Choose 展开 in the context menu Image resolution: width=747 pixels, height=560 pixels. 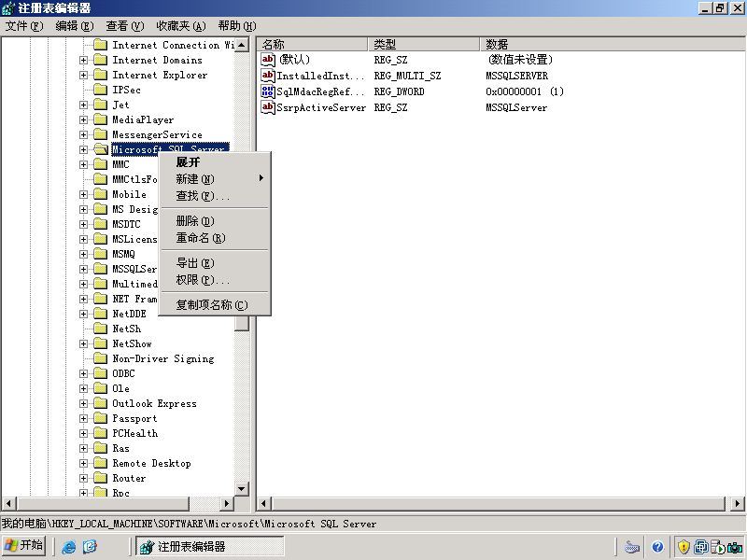215,162
